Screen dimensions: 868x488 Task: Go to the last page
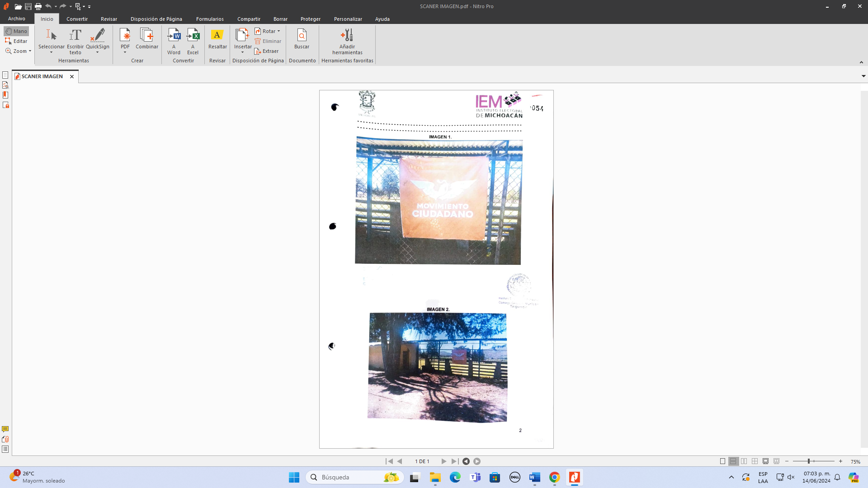455,461
